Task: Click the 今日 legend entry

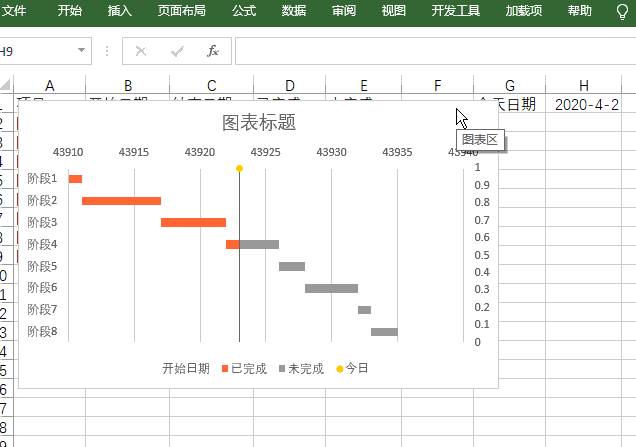Action: (x=351, y=368)
